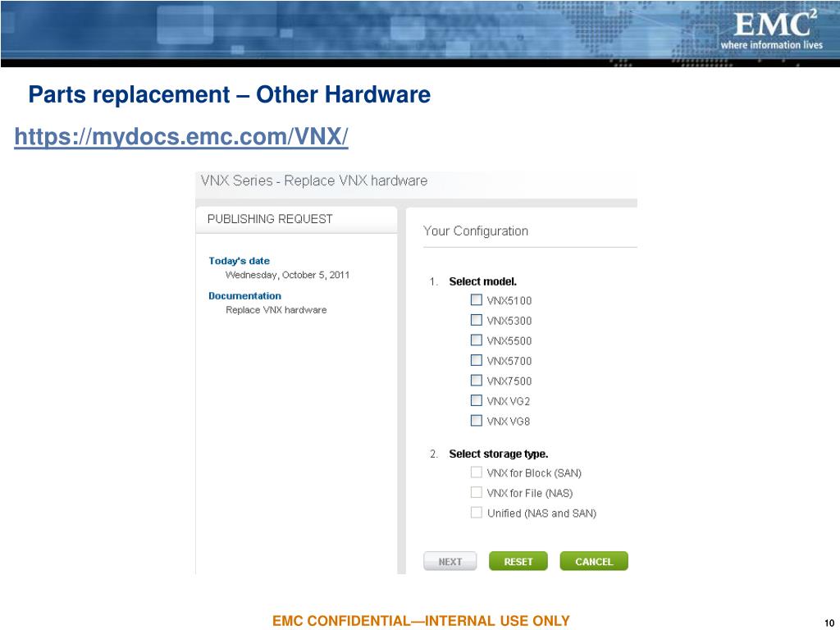Select VNX for Block (SAN) storage type

[x=477, y=472]
